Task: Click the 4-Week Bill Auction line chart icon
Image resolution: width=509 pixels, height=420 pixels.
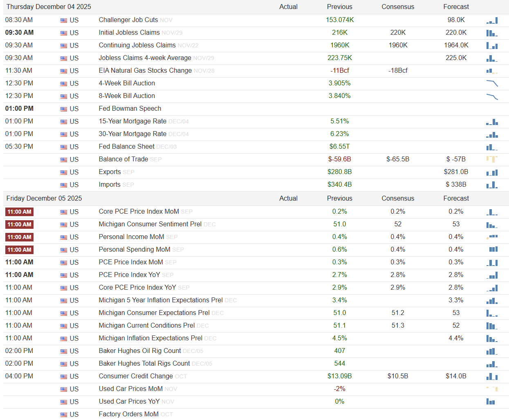Action: click(492, 83)
